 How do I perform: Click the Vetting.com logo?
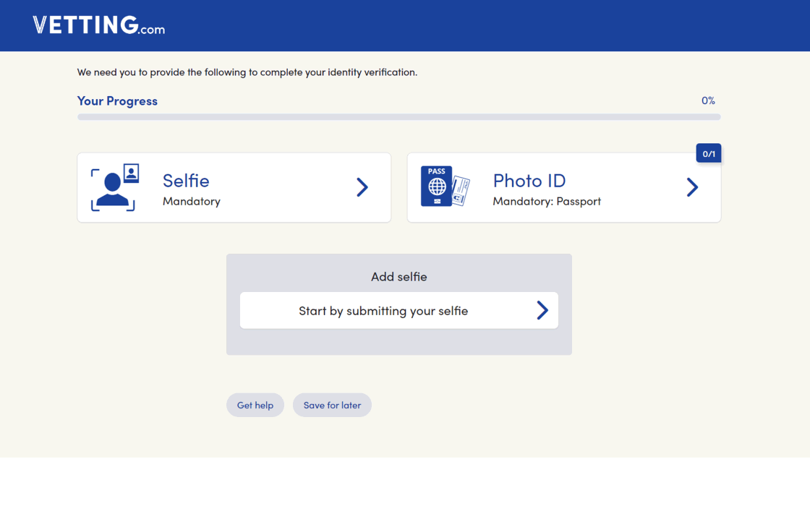[98, 25]
